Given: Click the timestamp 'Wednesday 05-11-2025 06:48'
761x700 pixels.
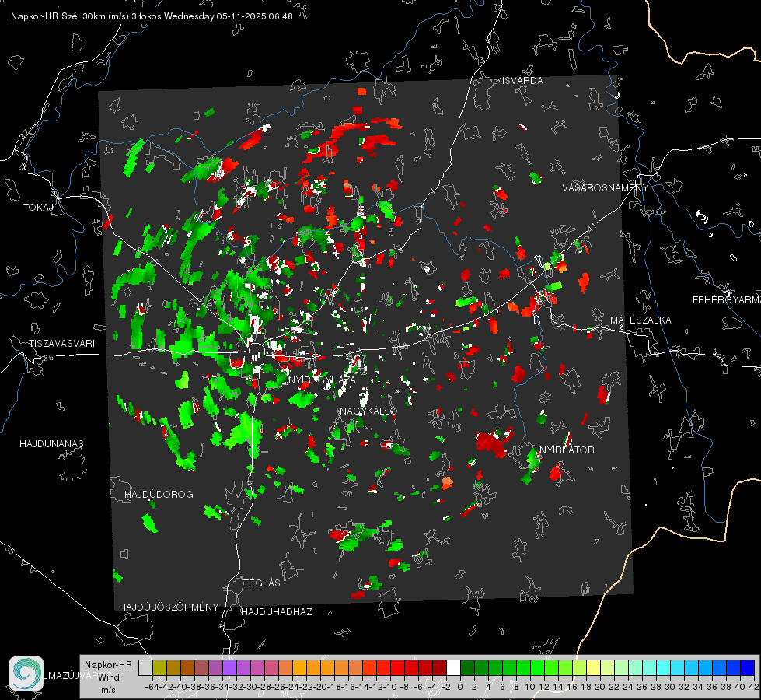Looking at the screenshot, I should (228, 16).
